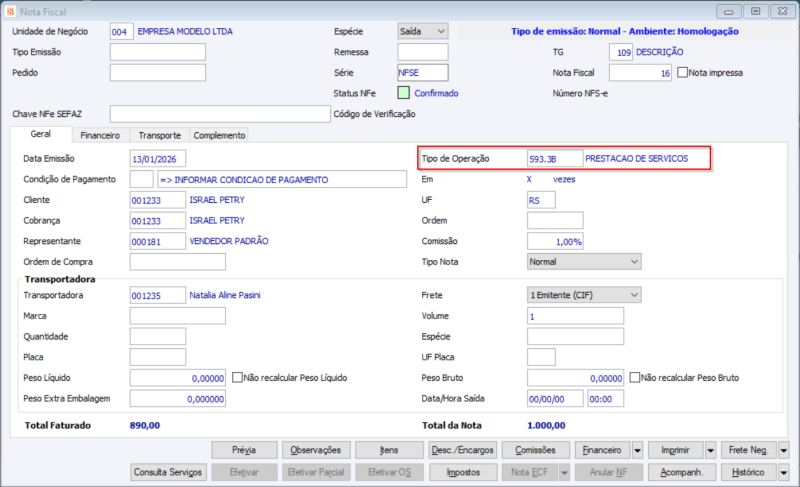Click the Peso Líquido field
Image resolution: width=800 pixels, height=487 pixels.
178,378
